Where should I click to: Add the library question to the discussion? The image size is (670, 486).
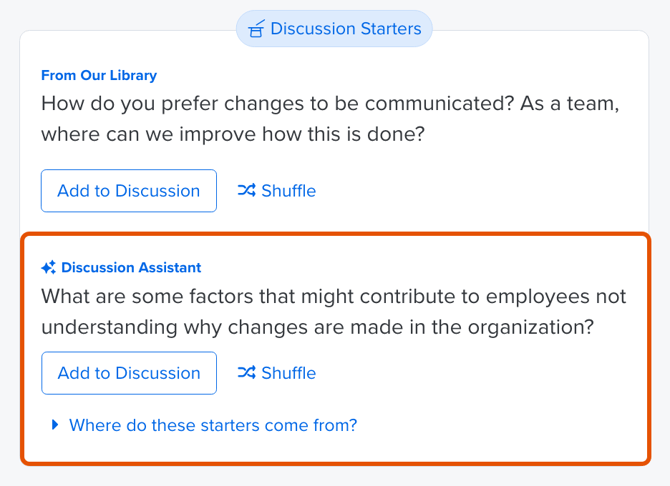tap(129, 191)
